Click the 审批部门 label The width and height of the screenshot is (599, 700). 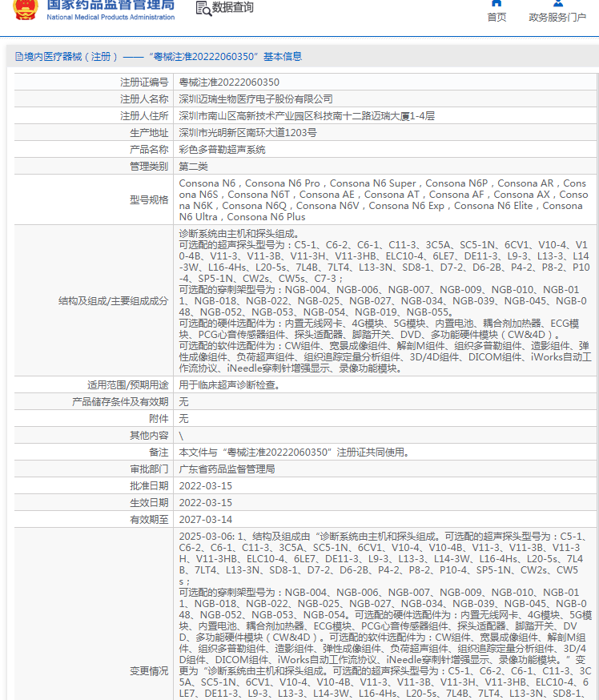[x=149, y=469]
